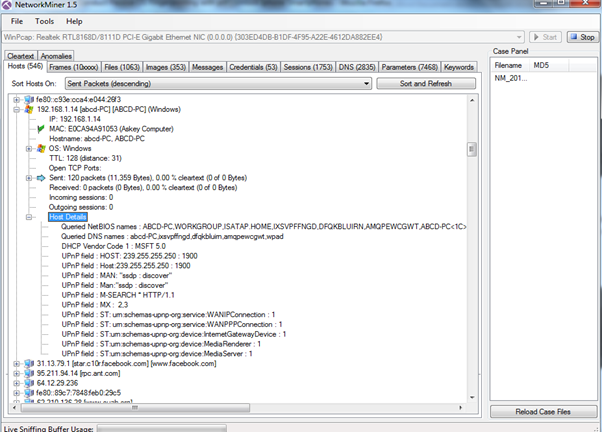Select the NM_201... case file entry

[x=511, y=78]
